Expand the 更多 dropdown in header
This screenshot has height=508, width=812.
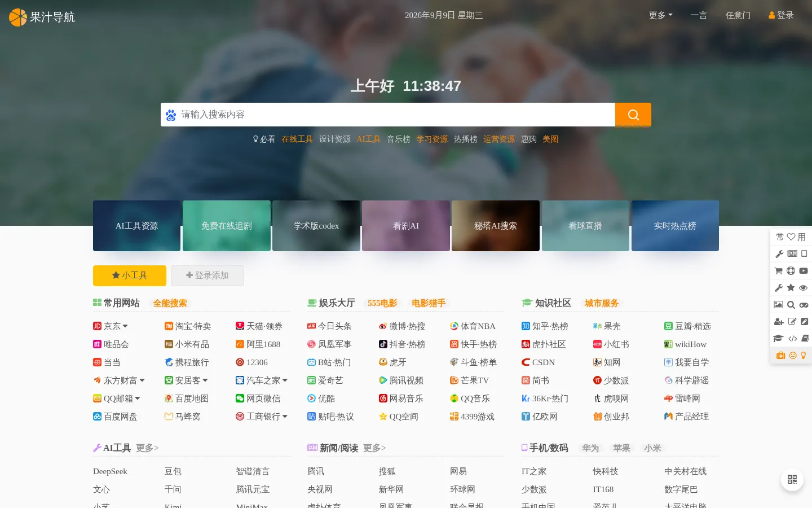660,15
